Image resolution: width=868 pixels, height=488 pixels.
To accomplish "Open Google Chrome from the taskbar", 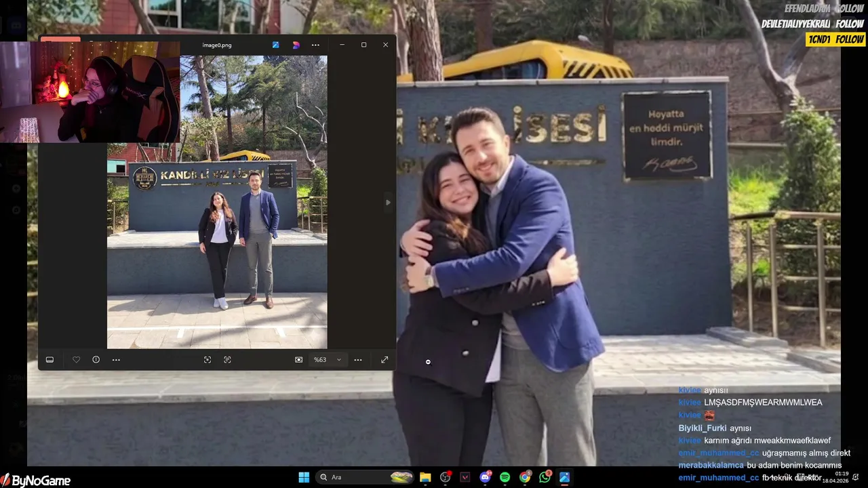I will click(525, 477).
